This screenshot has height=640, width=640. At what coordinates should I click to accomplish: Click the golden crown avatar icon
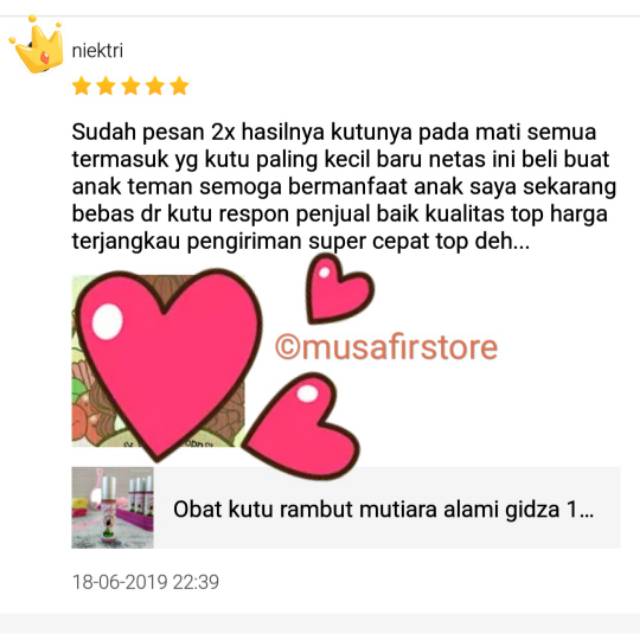[37, 45]
